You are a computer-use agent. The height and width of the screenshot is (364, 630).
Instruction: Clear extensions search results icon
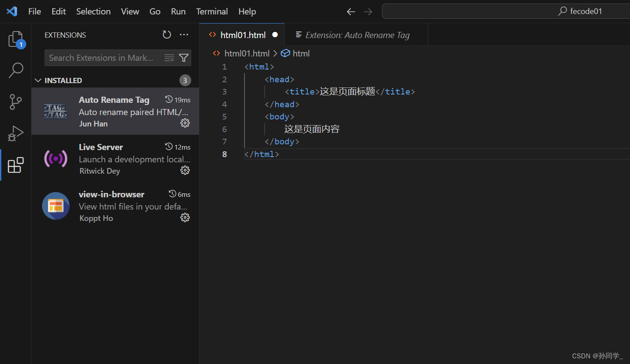(169, 58)
